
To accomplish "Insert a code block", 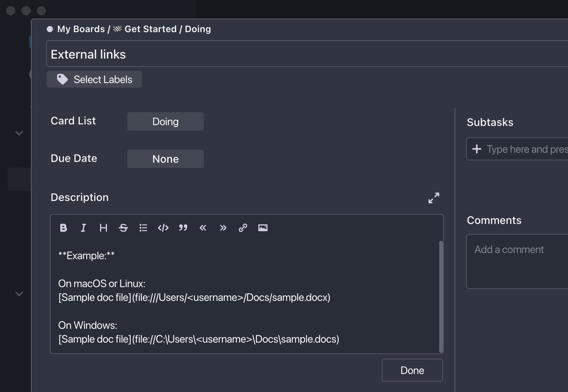I will coord(163,228).
